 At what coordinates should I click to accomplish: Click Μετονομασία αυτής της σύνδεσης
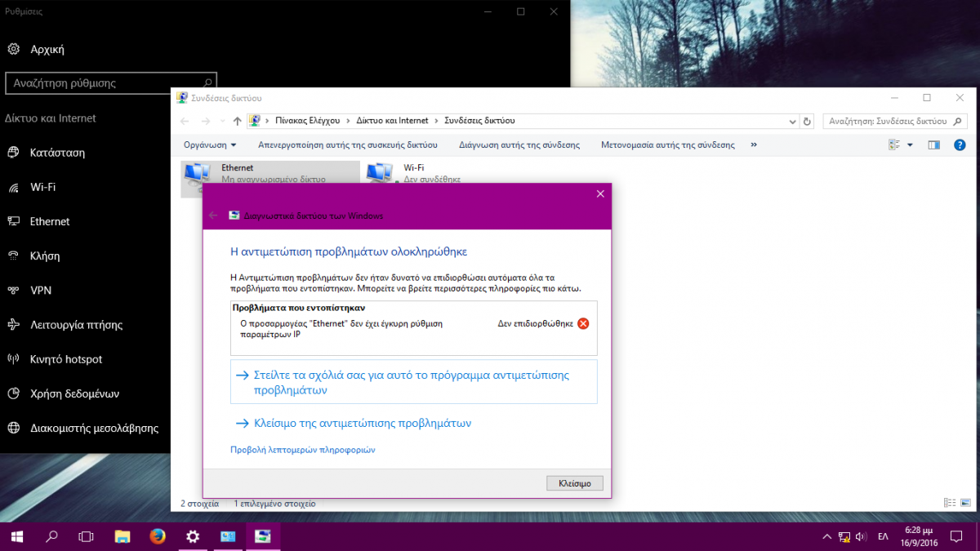(668, 144)
